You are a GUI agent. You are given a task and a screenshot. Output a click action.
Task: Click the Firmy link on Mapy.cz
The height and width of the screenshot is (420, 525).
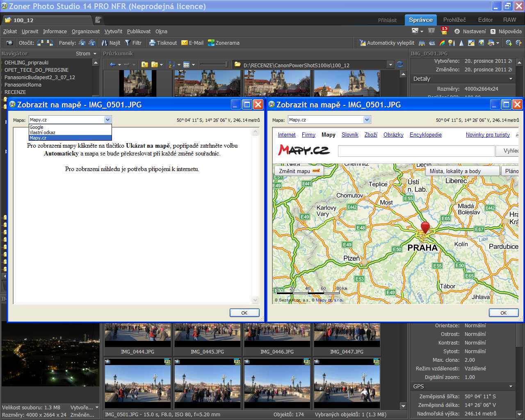coord(308,135)
